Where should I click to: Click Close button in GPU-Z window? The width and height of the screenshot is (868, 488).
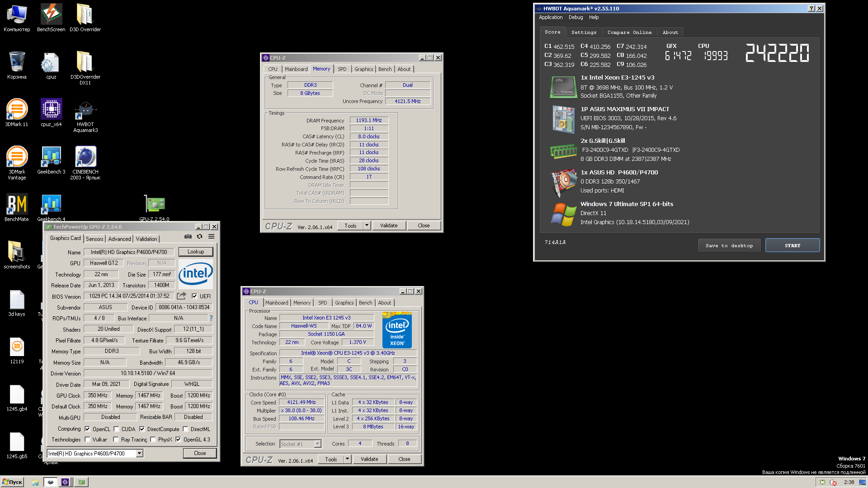coord(200,453)
